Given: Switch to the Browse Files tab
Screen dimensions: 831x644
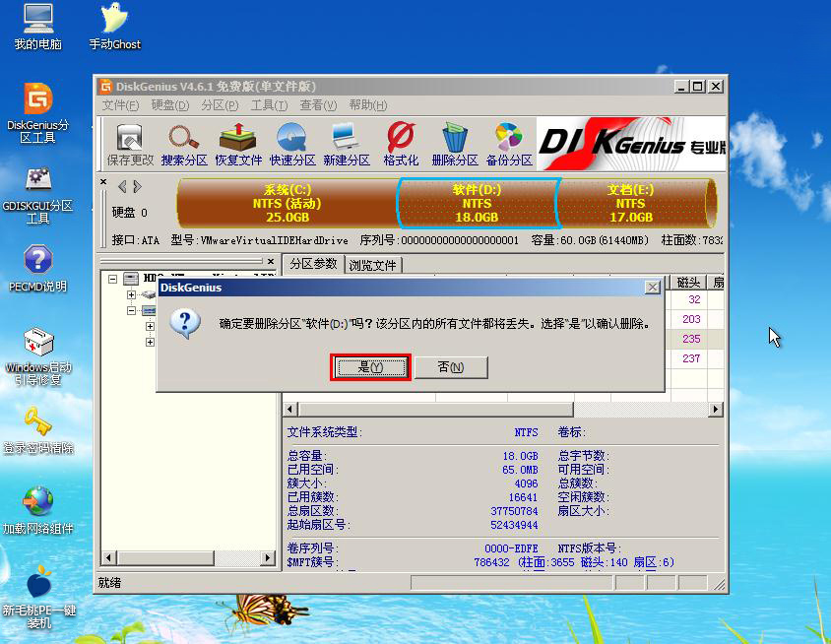Looking at the screenshot, I should pos(373,265).
